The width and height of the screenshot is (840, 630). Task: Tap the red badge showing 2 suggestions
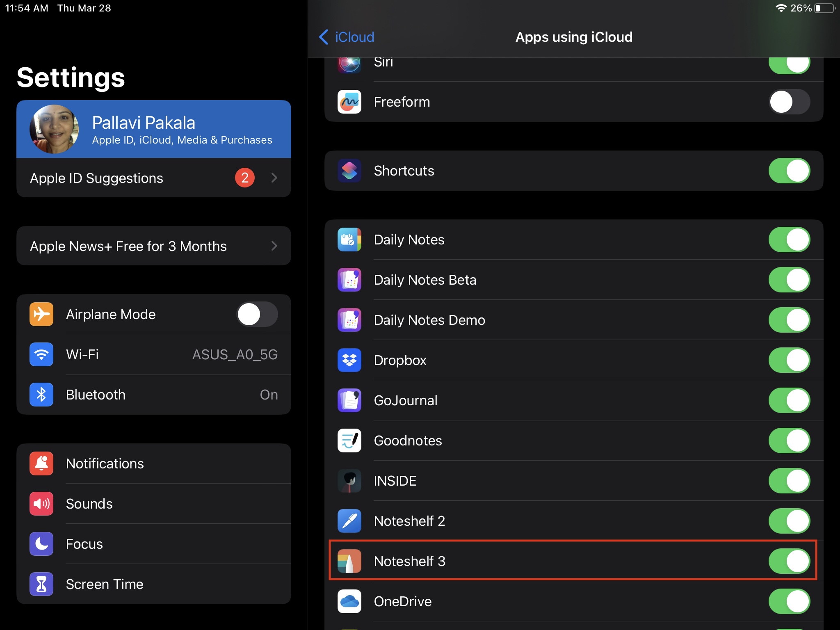click(245, 178)
